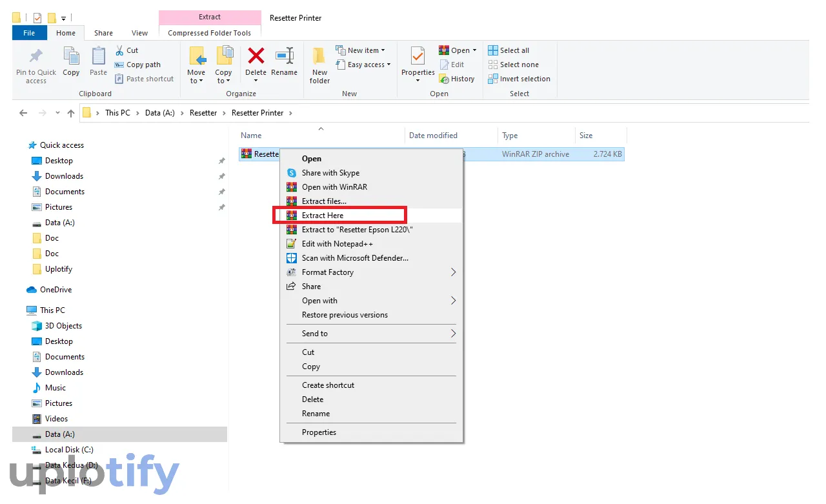Click Invert selection in the ribbon
This screenshot has height=504, width=826.
pos(519,79)
